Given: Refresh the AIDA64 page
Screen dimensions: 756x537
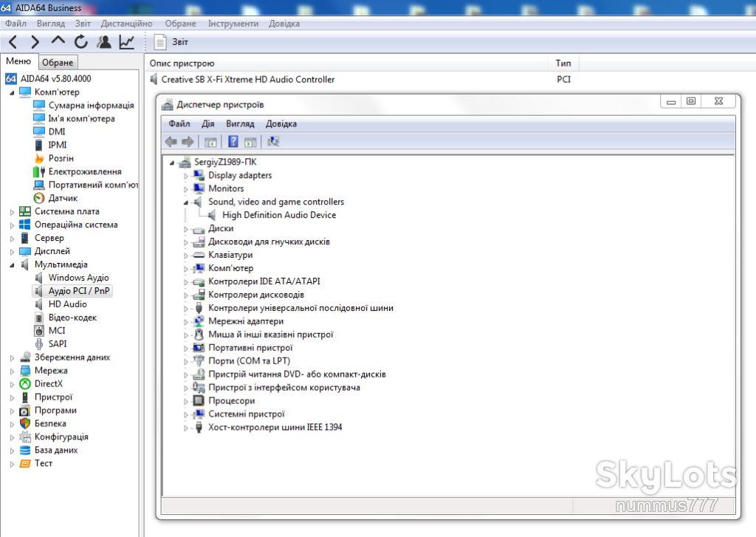Looking at the screenshot, I should (x=81, y=42).
